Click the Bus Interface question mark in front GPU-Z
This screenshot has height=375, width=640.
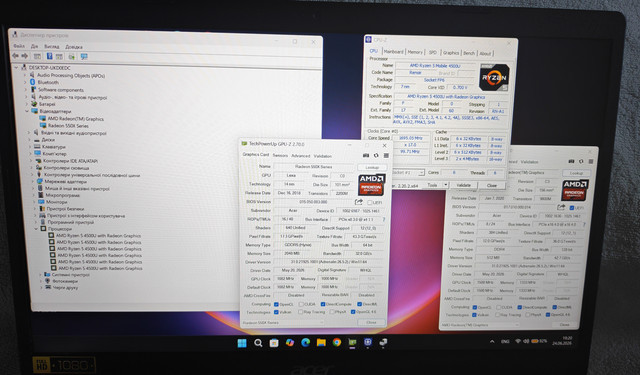pos(384,220)
